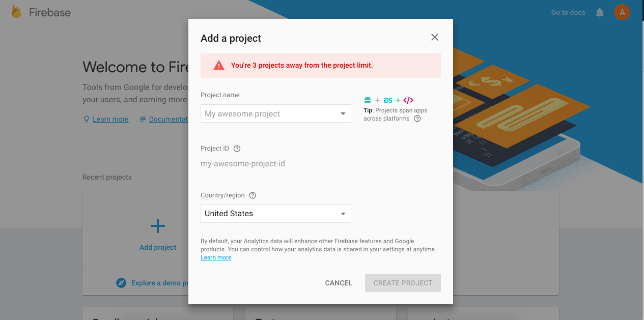
Task: Click the Android platform icon
Action: tap(368, 100)
